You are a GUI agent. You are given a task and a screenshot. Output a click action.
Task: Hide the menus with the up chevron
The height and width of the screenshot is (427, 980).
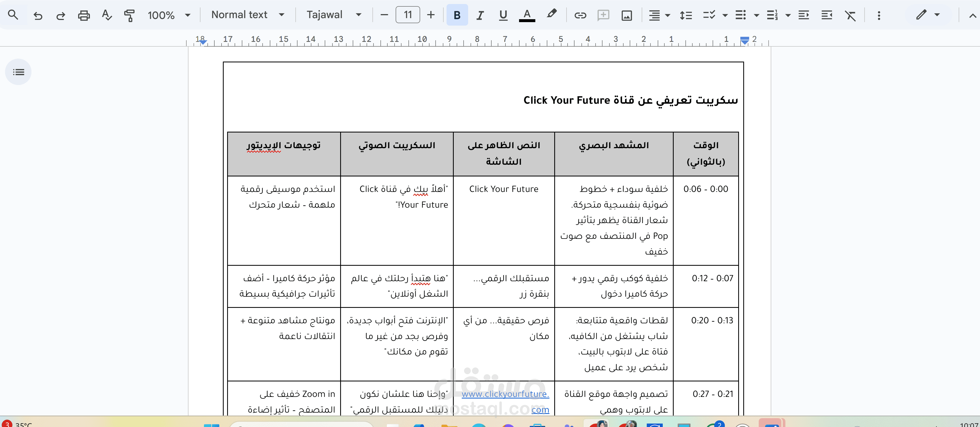point(972,15)
